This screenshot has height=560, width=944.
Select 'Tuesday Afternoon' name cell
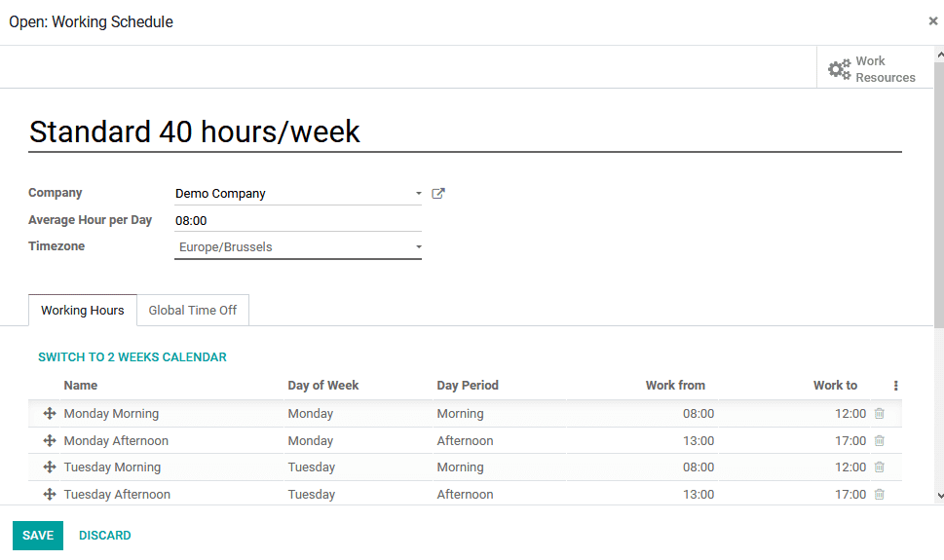(117, 495)
